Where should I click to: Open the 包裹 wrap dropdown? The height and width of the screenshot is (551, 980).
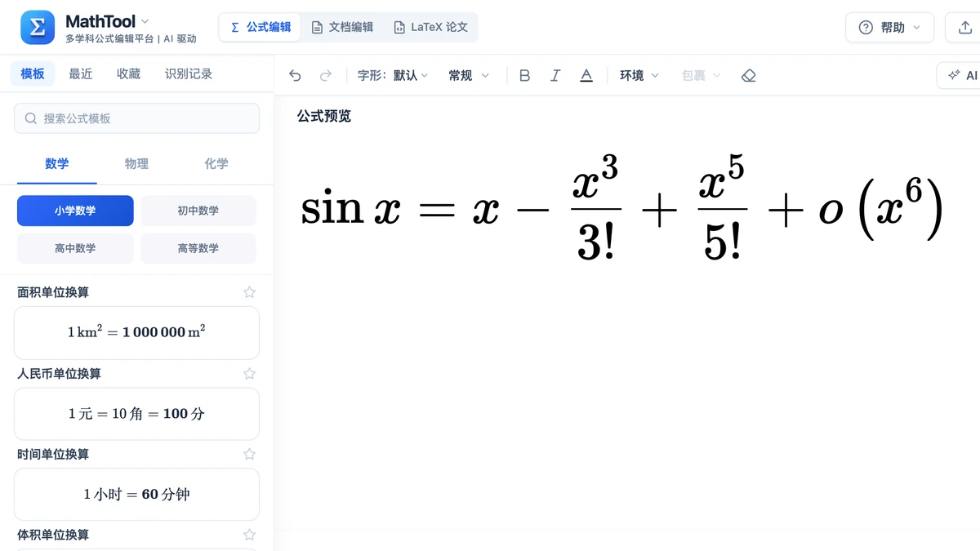click(702, 76)
